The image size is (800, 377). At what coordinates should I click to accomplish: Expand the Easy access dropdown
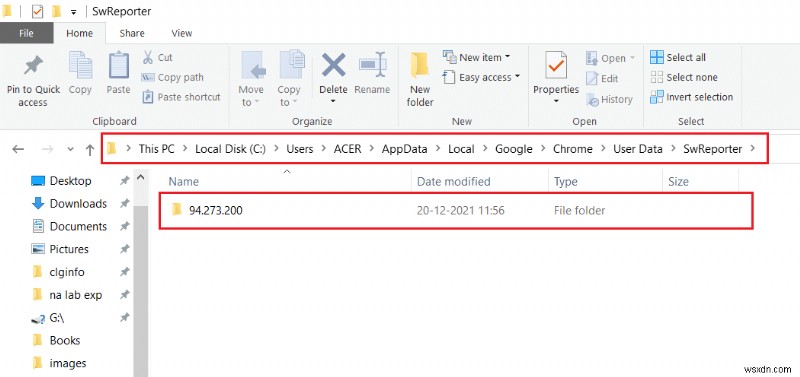tap(517, 77)
